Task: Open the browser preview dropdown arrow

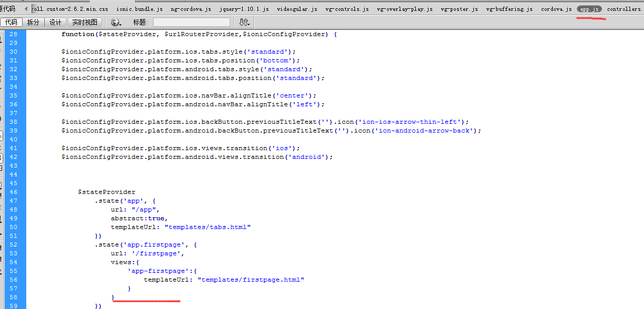Action: point(121,24)
